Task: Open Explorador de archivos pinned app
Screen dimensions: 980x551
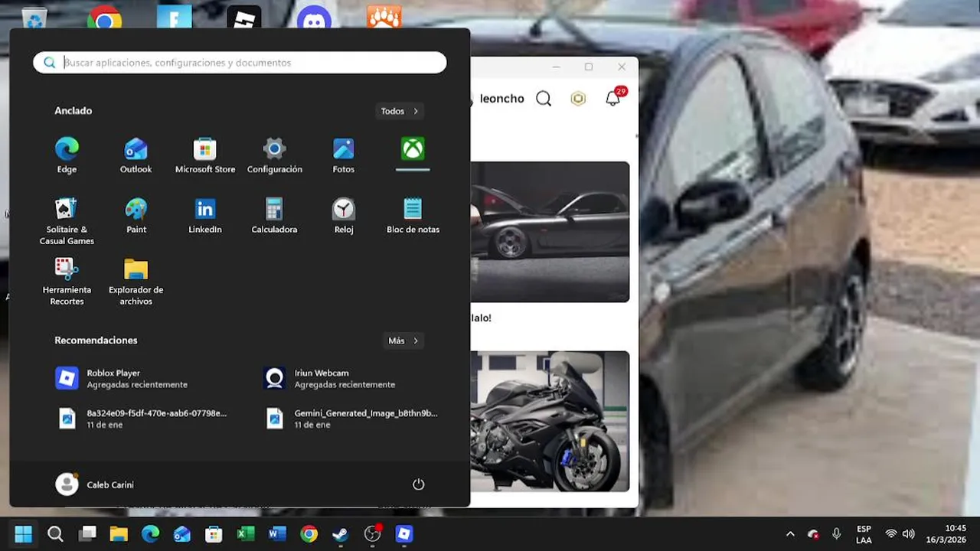Action: pos(136,282)
